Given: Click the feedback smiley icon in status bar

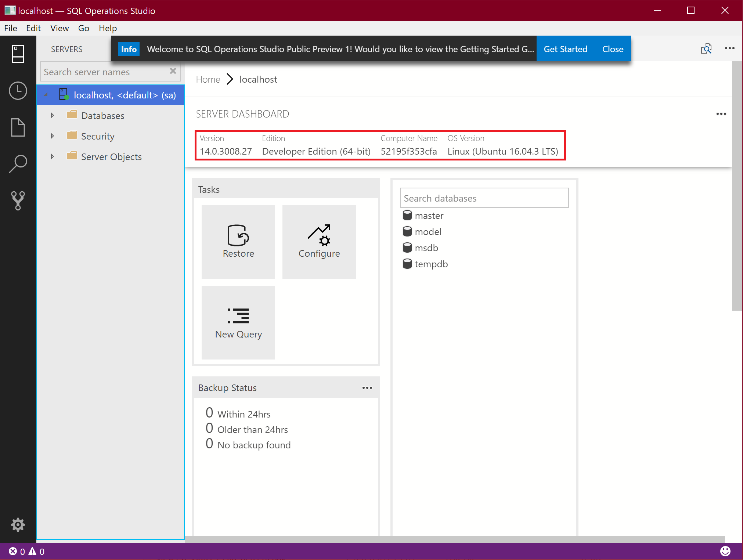Looking at the screenshot, I should point(725,551).
